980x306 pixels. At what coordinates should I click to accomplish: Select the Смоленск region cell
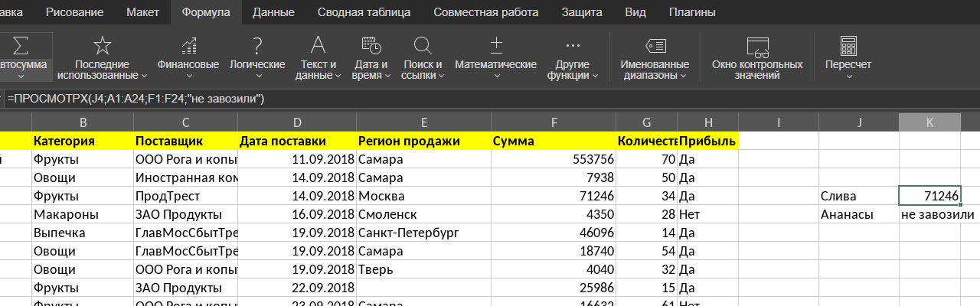423,214
